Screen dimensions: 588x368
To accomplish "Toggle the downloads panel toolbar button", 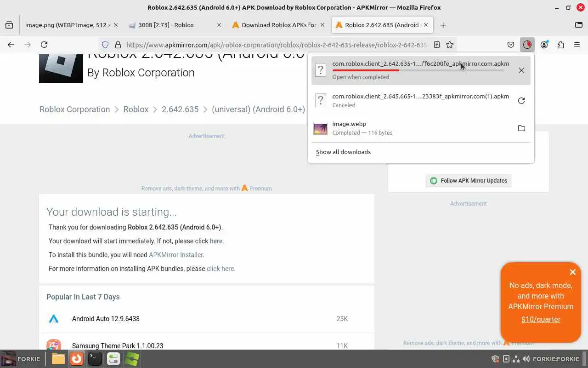I will click(x=527, y=45).
